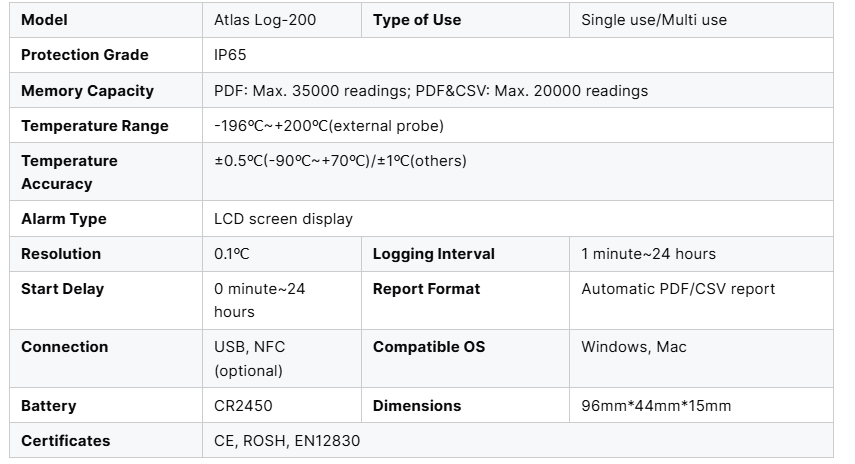Click the 1 minute~24 hours interval value
This screenshot has width=855, height=464.
[648, 254]
